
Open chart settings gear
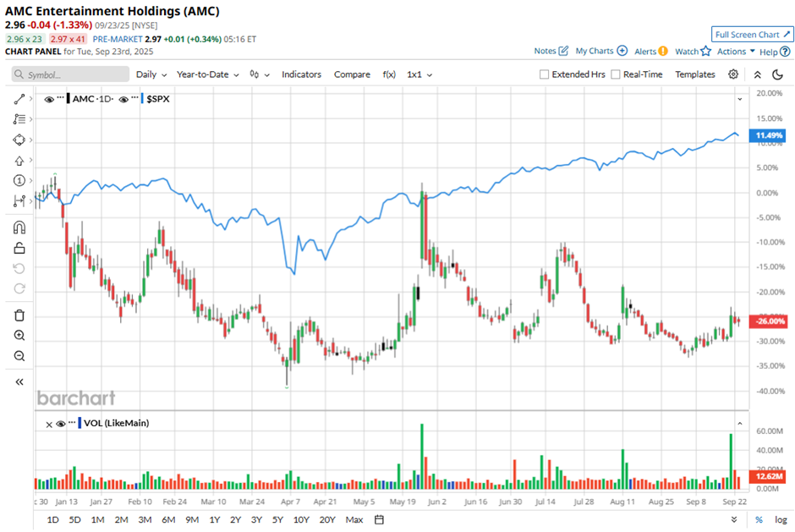[x=733, y=74]
